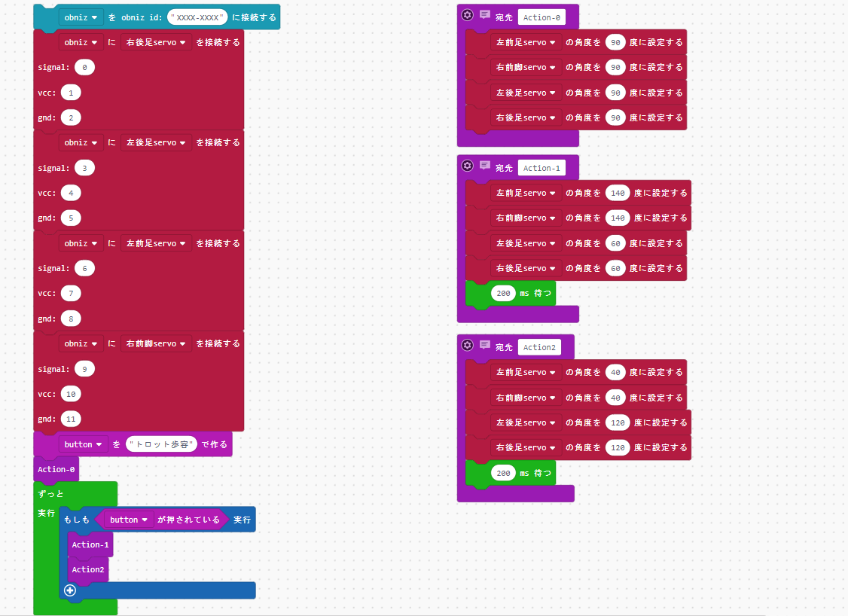Viewport: 848px width, 616px height.
Task: Open the gear settings of Action-1 function
Action: click(467, 166)
